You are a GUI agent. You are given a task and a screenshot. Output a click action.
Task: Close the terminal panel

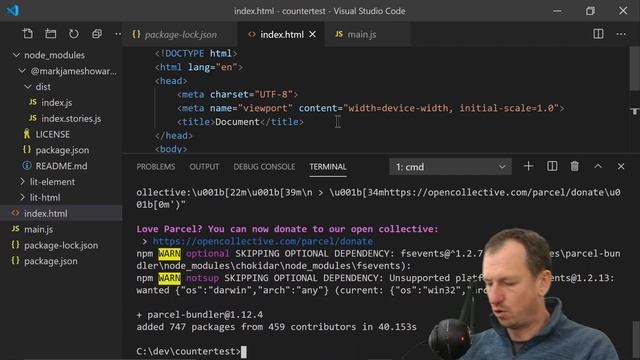621,167
